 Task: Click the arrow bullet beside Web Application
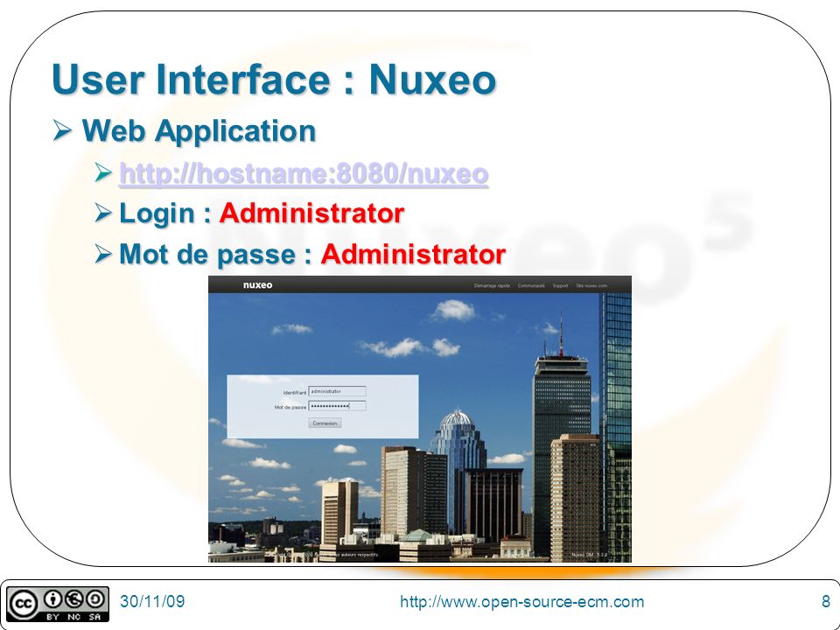(63, 130)
